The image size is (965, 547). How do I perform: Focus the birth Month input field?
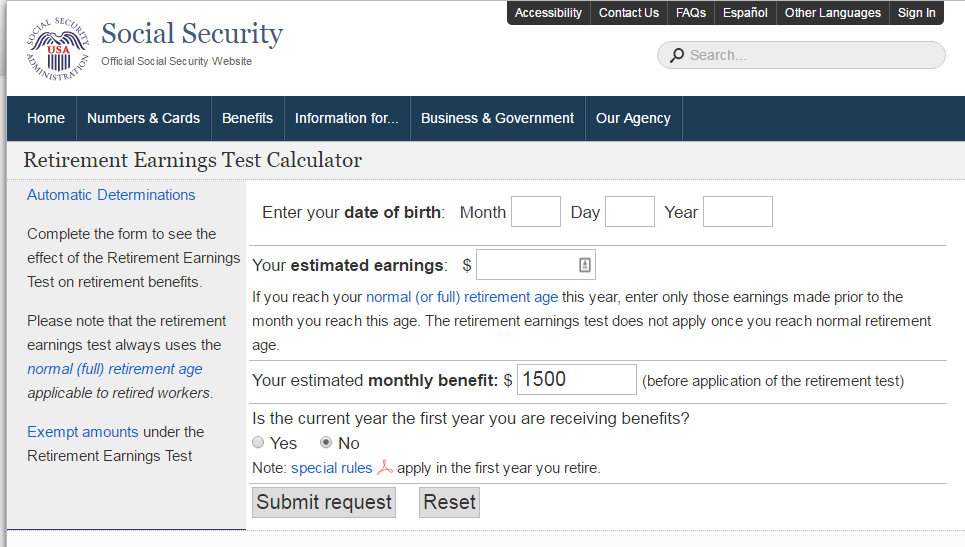point(535,212)
